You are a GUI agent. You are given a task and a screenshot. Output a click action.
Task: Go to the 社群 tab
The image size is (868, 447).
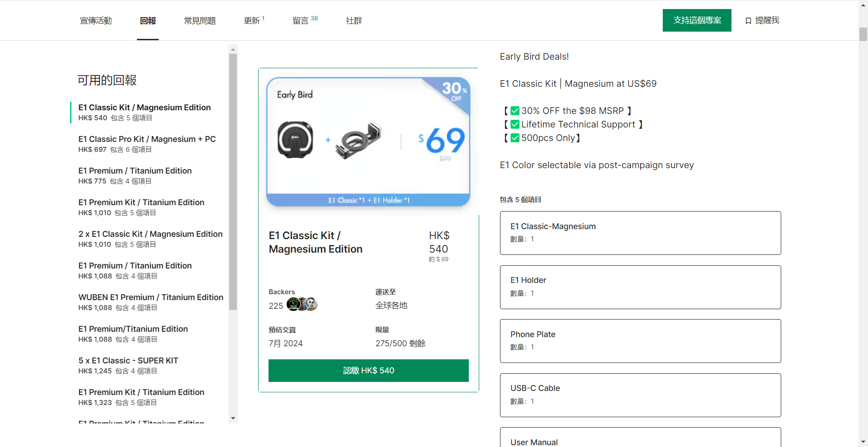(354, 21)
